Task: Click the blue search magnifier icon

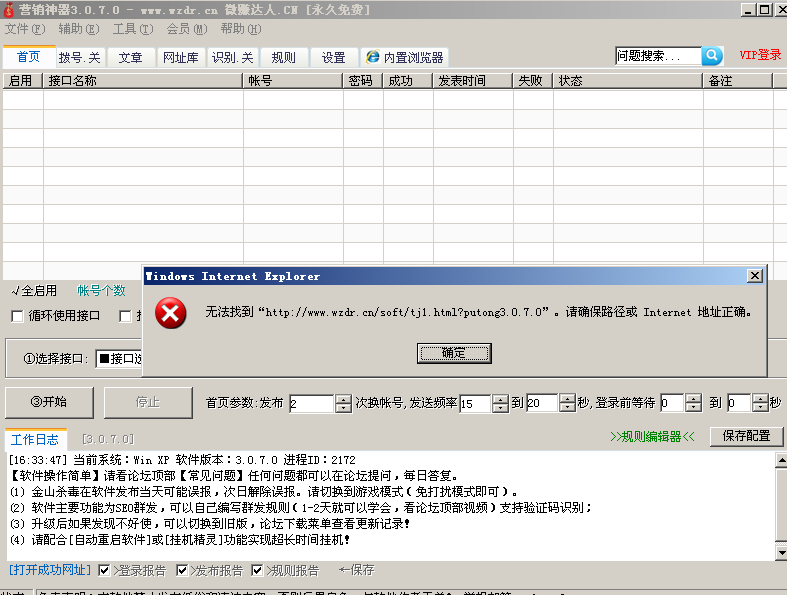Action: pyautogui.click(x=712, y=56)
